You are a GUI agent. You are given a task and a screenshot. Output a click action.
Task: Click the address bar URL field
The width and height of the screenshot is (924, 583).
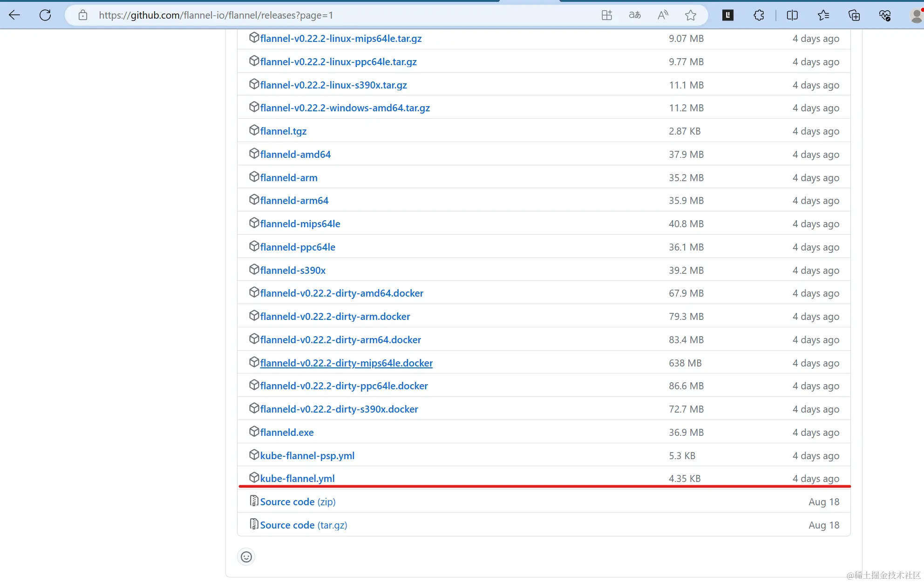[326, 15]
